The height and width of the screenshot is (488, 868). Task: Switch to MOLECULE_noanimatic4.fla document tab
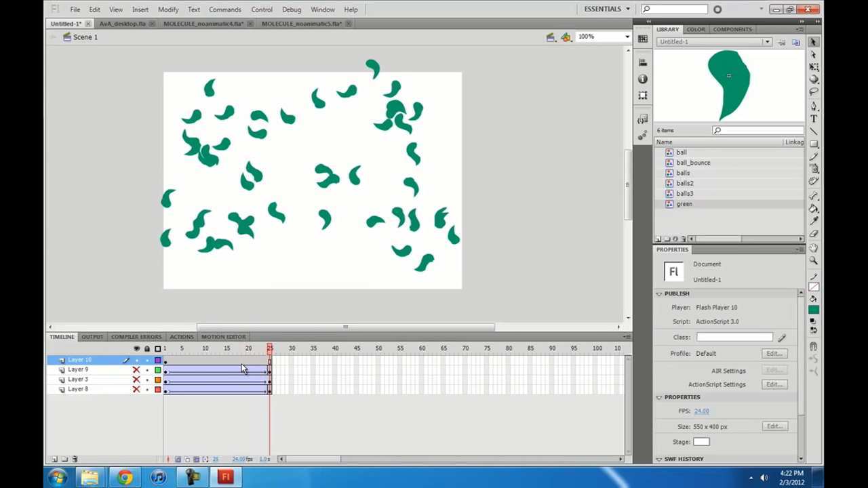pos(203,23)
